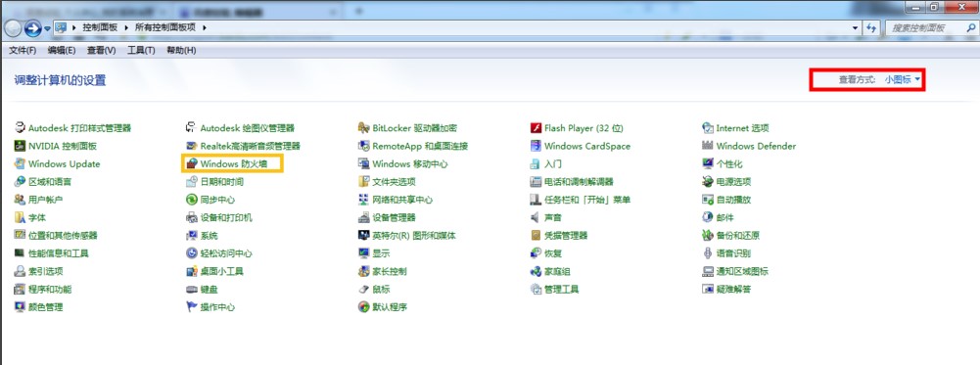Open the 帮助(H) menu
The image size is (980, 365).
tap(180, 50)
